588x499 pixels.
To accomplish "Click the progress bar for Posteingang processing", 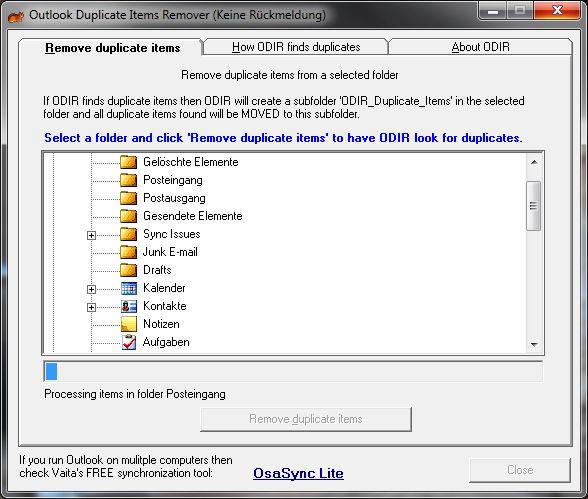I will [x=293, y=372].
